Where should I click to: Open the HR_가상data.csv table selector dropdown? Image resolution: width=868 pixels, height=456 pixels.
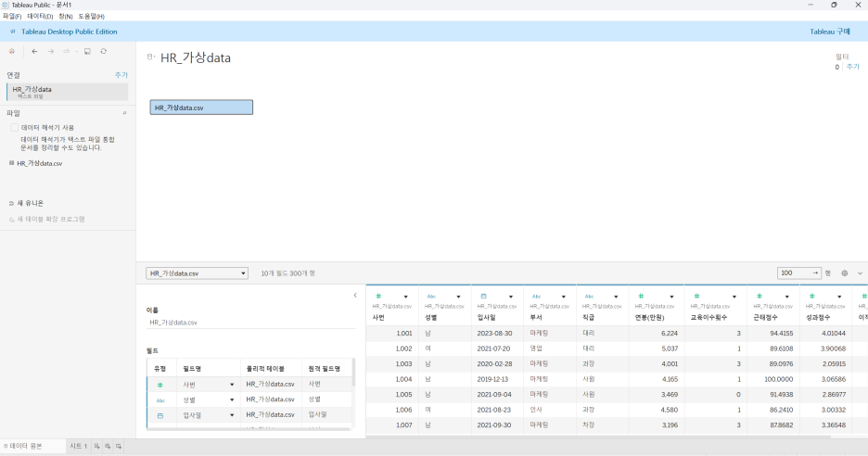pyautogui.click(x=198, y=272)
